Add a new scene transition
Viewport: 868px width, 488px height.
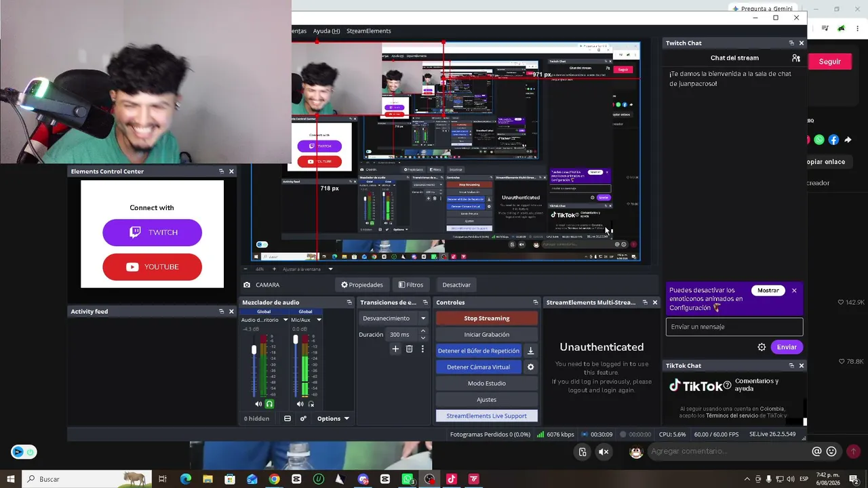(x=395, y=349)
